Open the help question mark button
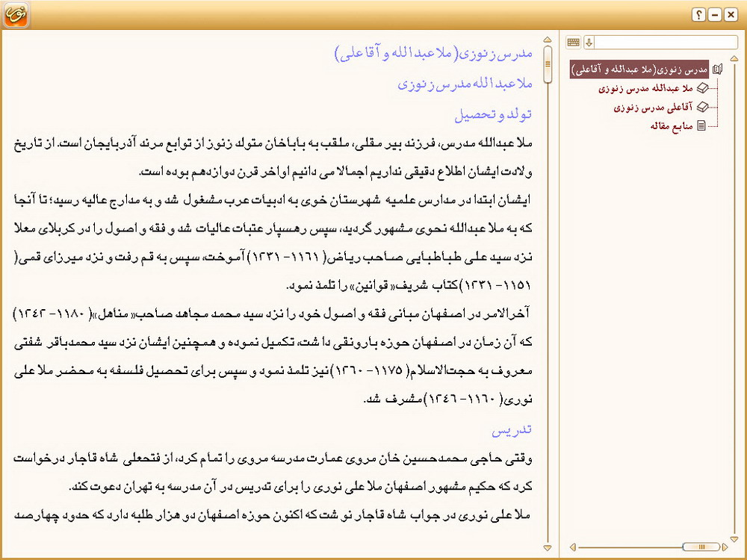 click(698, 14)
